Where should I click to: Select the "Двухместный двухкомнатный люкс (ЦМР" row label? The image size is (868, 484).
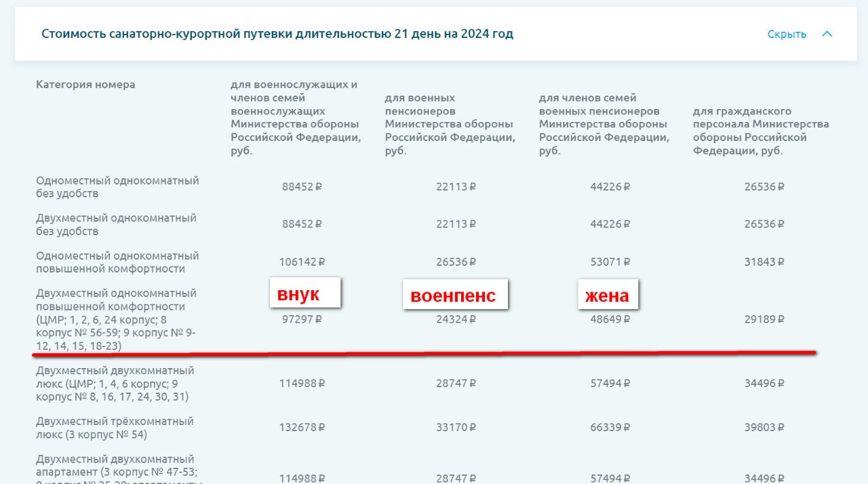[x=115, y=384]
